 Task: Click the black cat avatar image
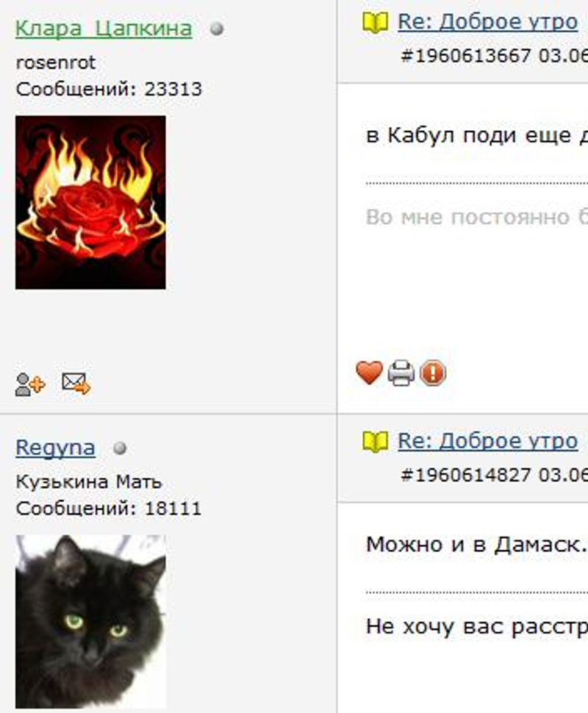90,622
